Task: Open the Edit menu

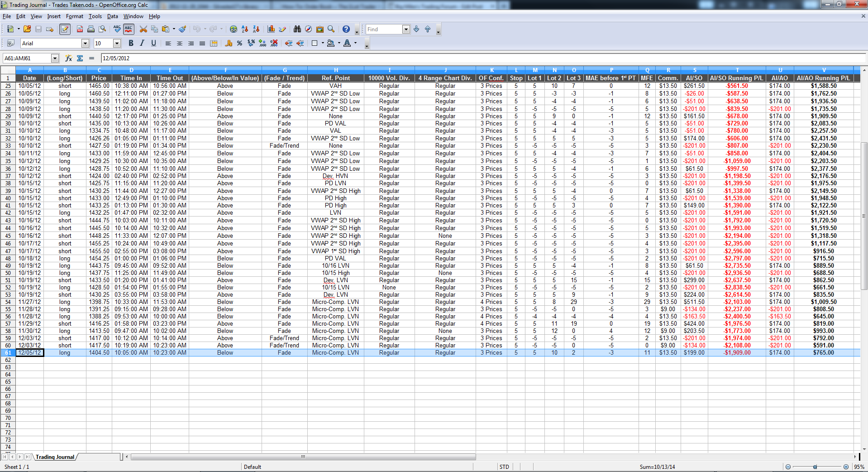Action: click(21, 16)
